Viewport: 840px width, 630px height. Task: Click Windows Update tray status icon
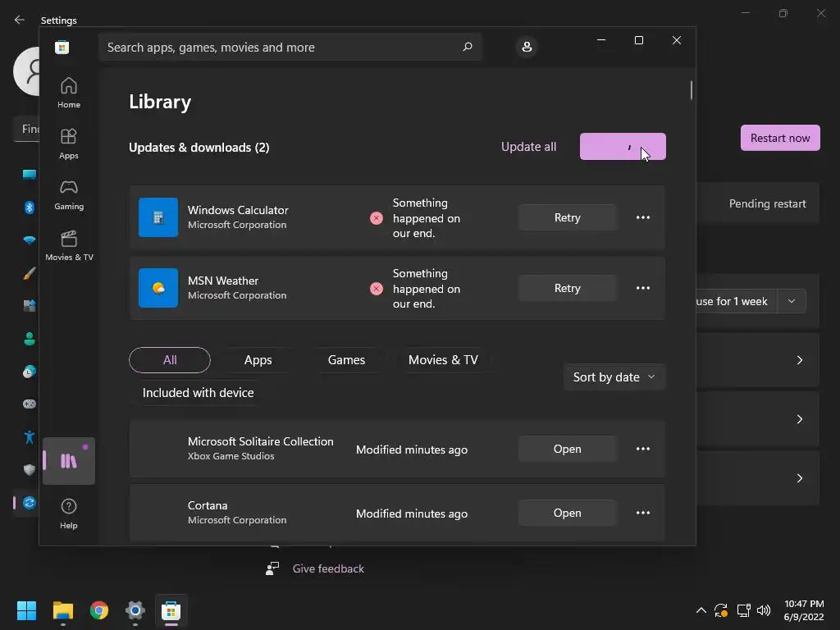coord(721,610)
